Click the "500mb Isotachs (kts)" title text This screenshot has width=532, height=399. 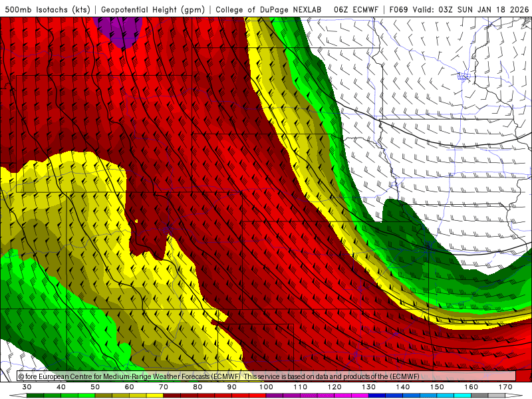[48, 10]
